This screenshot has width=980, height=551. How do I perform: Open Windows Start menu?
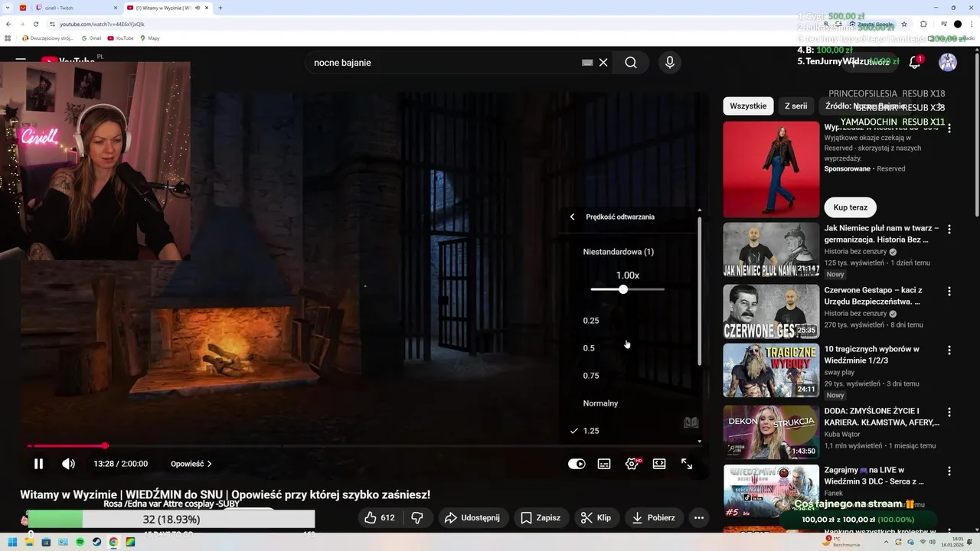coord(12,542)
